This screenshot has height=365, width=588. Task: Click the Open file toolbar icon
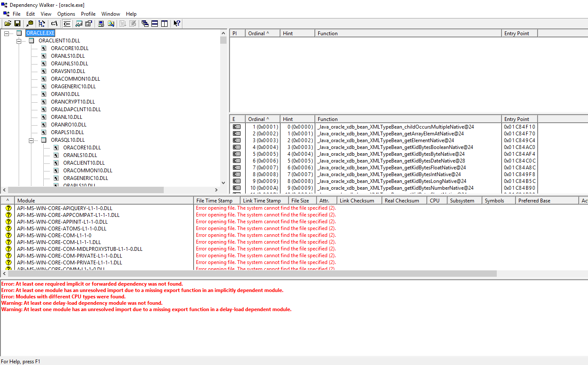tap(8, 23)
